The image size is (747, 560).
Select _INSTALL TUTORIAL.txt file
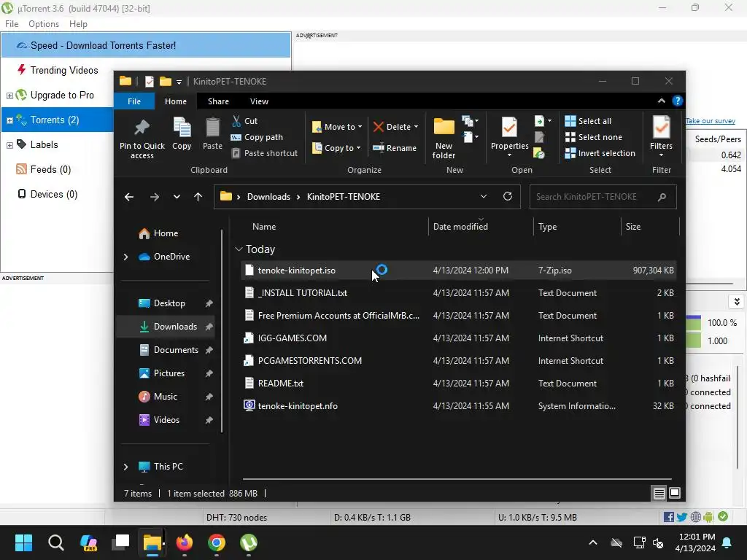click(x=458, y=293)
